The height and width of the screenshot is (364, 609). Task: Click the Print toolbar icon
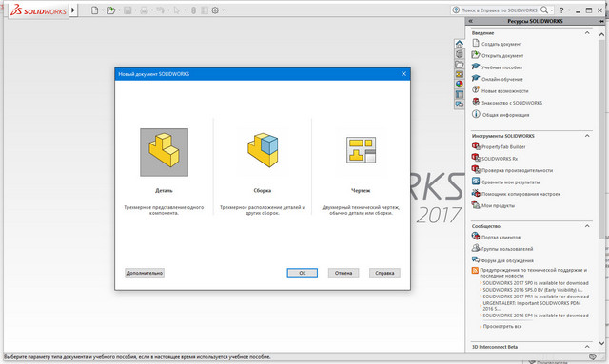[144, 10]
